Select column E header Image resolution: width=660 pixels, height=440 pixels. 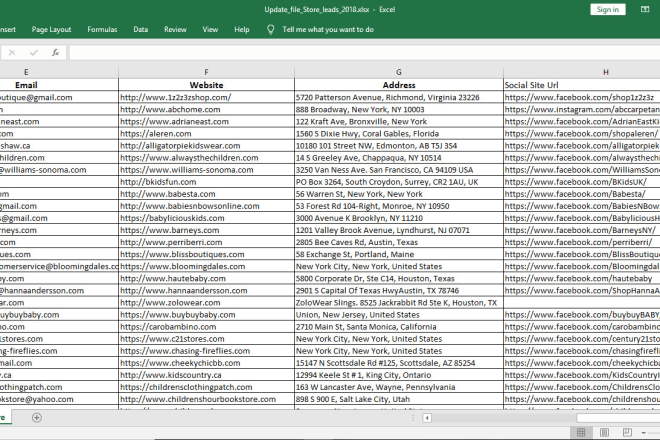pos(59,72)
